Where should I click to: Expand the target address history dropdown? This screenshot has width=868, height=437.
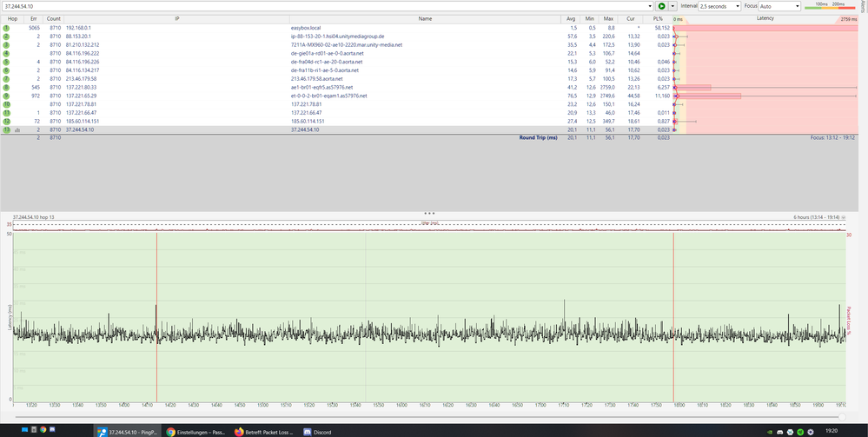(650, 6)
